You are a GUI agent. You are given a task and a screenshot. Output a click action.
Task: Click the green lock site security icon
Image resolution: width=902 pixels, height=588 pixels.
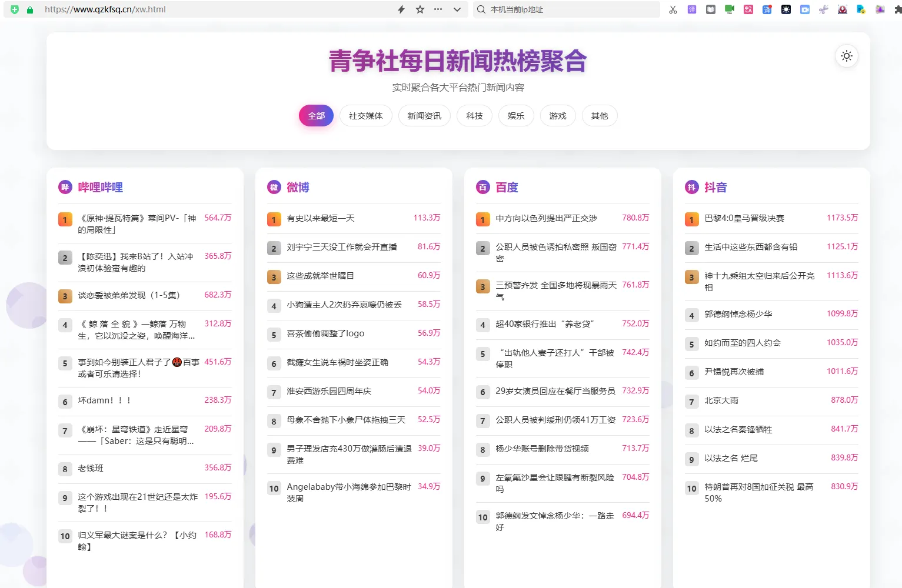point(30,9)
